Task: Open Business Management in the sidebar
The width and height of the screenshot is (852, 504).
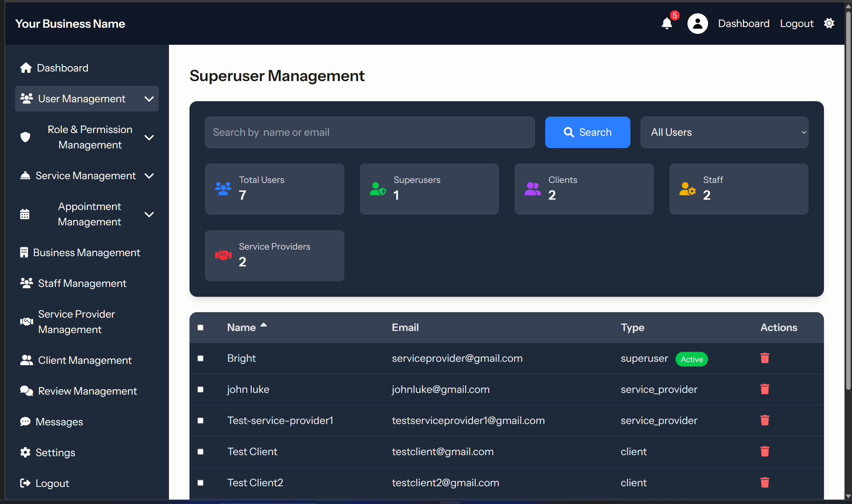Action: (87, 252)
